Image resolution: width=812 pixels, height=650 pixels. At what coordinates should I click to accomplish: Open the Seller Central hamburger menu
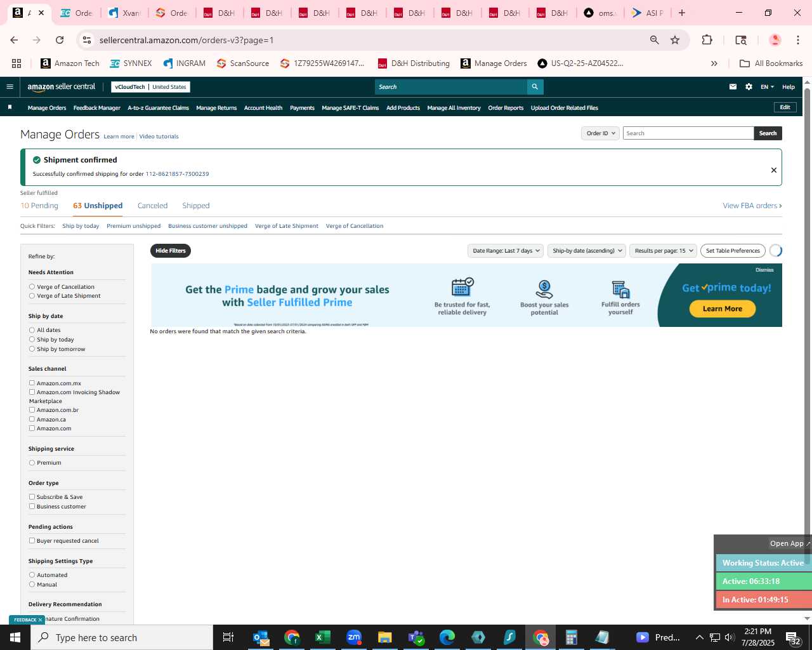coord(10,87)
